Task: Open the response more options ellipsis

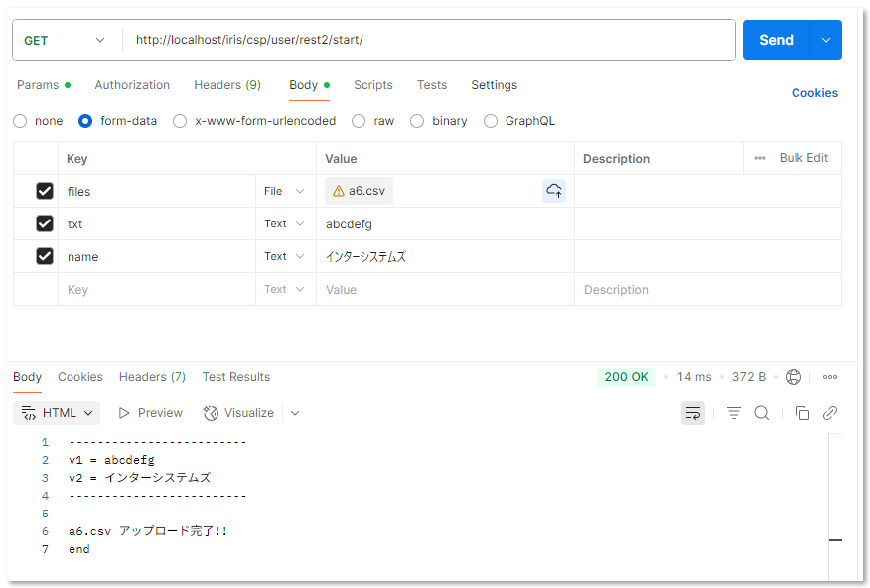Action: pyautogui.click(x=830, y=377)
